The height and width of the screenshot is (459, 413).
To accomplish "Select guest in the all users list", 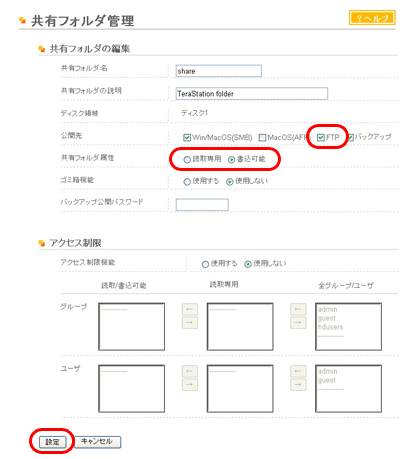I will [327, 380].
